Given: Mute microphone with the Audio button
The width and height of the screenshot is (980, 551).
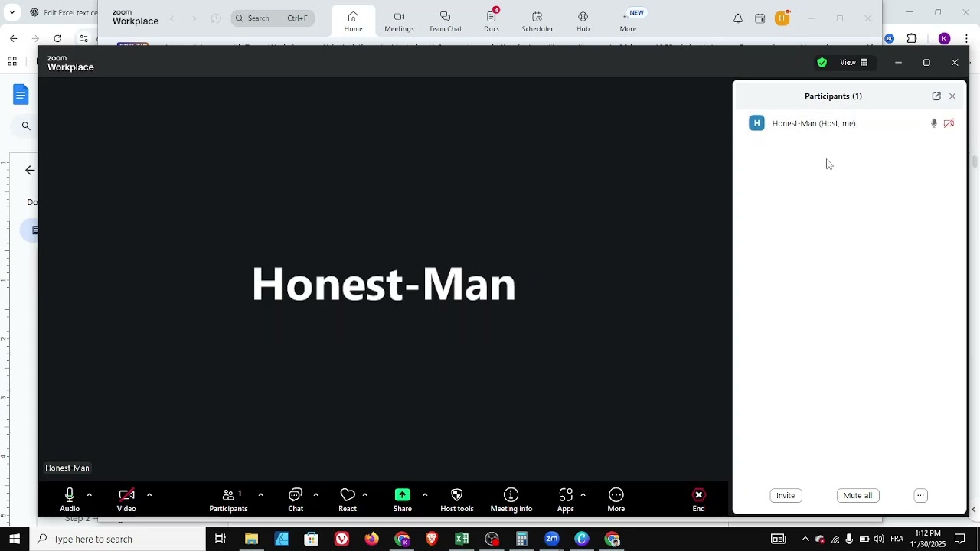Looking at the screenshot, I should [70, 500].
